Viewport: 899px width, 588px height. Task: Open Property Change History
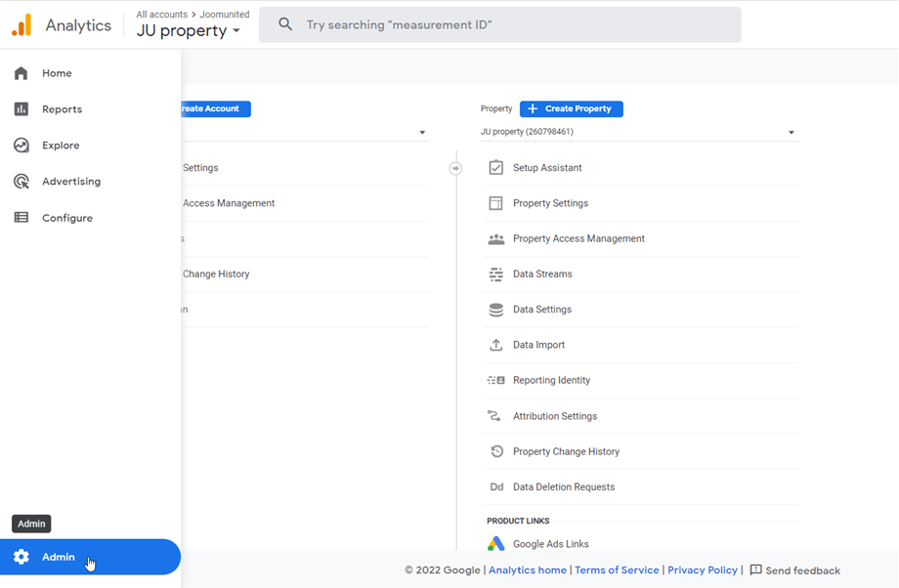[566, 451]
